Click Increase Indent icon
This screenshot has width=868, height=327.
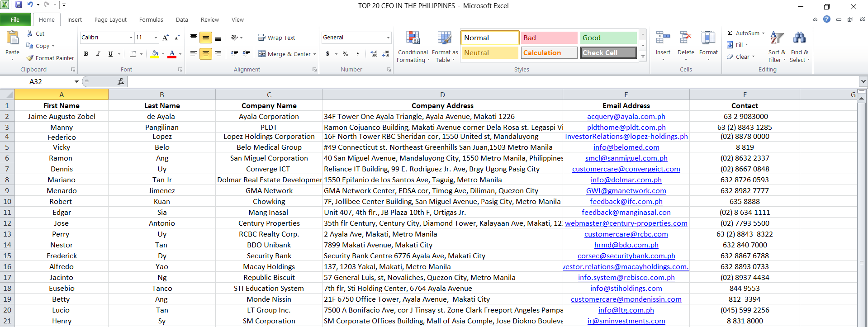click(x=247, y=54)
